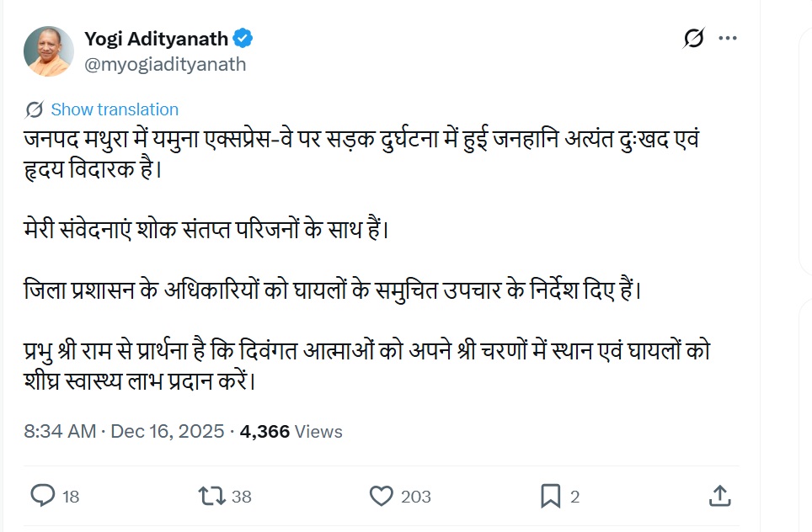This screenshot has width=812, height=532.
Task: View the 4,366 Views analytics
Action: [x=291, y=432]
